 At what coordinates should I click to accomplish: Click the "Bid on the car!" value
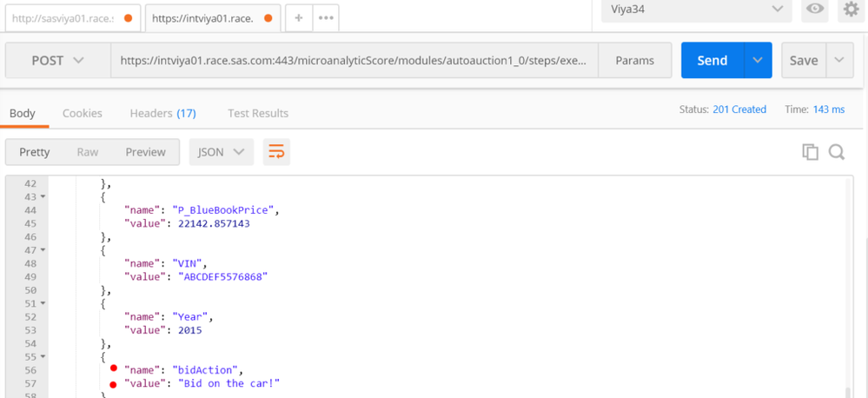point(229,383)
